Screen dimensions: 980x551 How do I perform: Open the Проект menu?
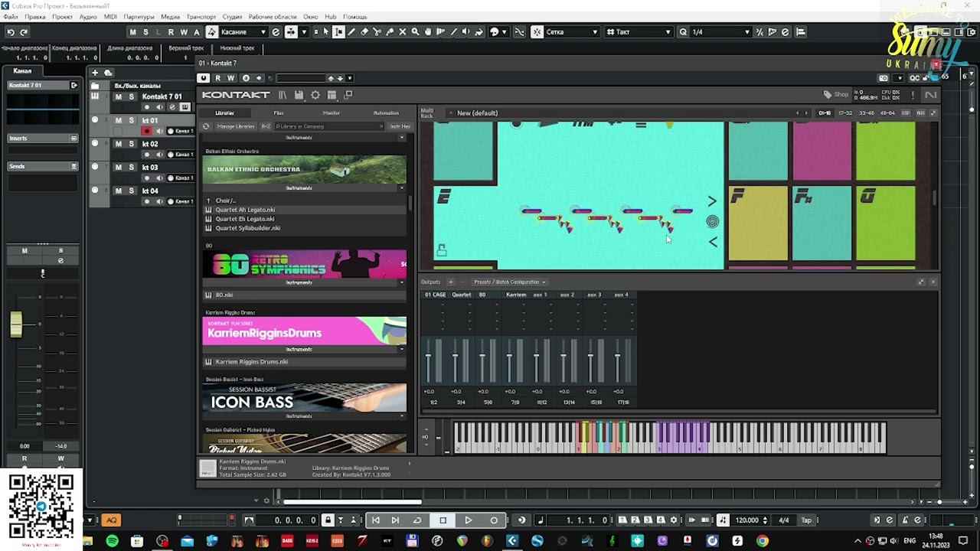click(62, 16)
